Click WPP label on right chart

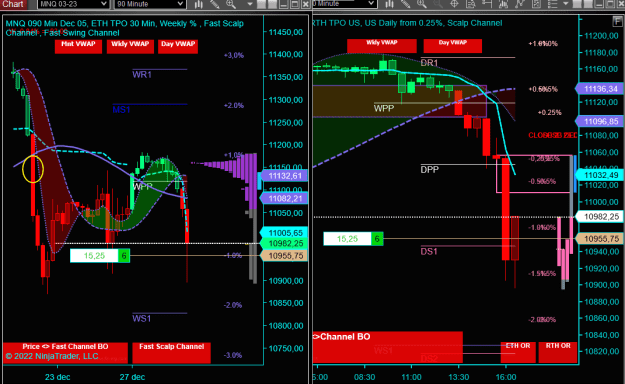384,108
